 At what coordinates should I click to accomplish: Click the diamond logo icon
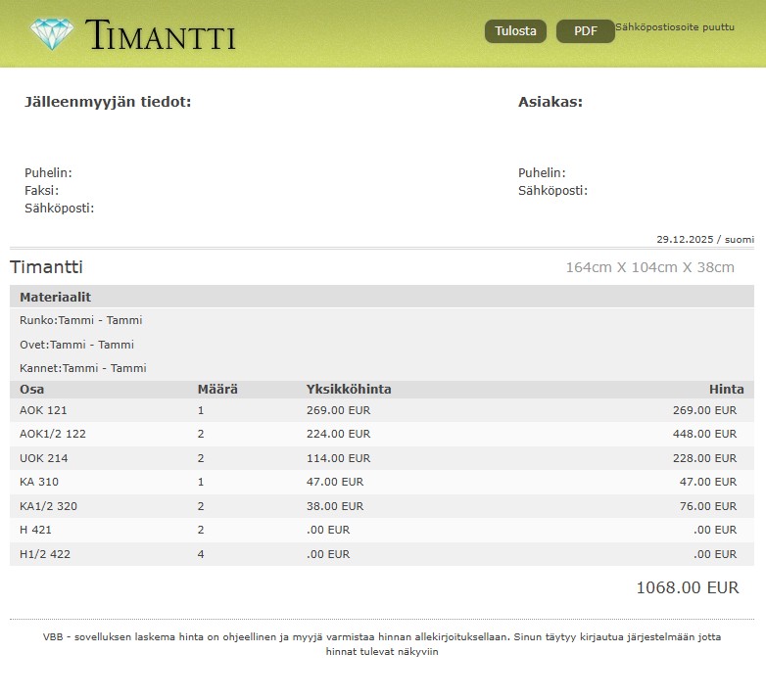(52, 34)
